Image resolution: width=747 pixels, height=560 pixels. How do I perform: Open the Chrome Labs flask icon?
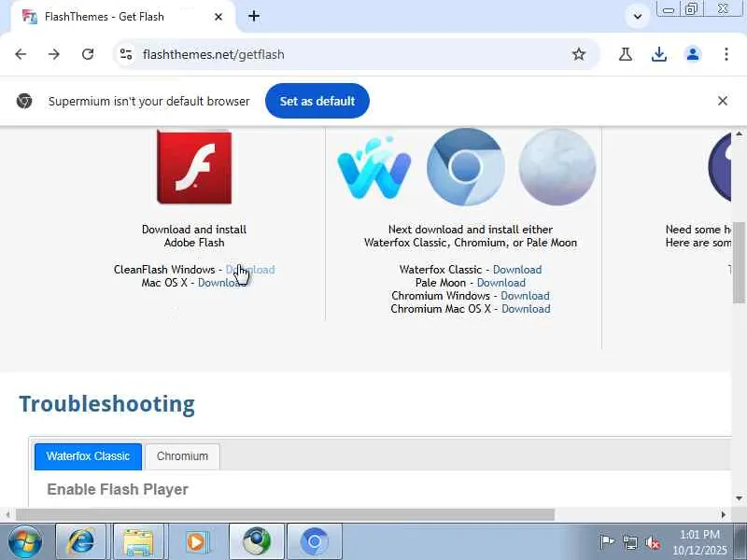(626, 54)
